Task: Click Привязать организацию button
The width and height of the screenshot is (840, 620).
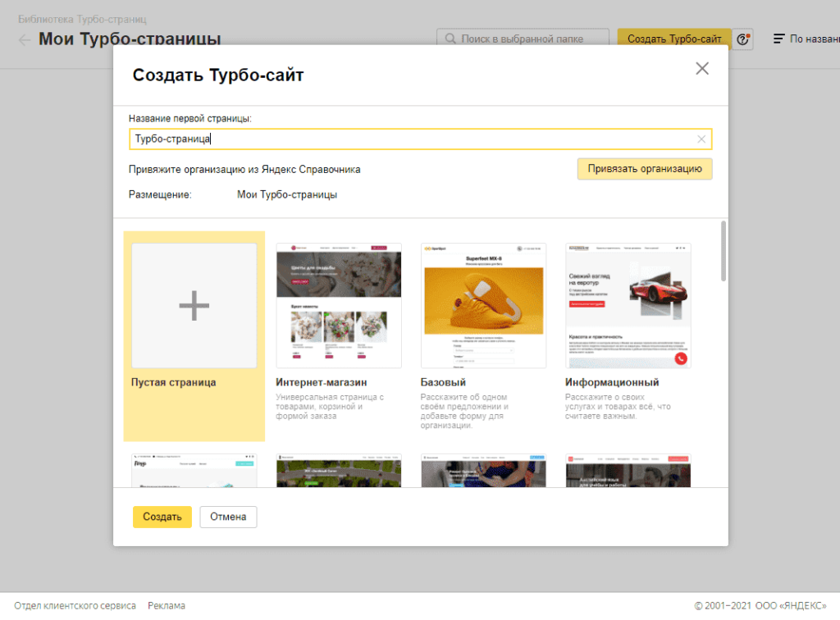Action: click(645, 169)
